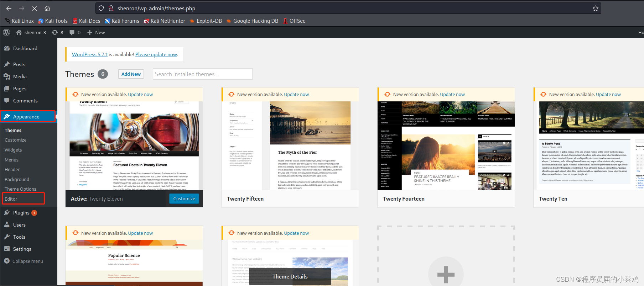Viewport: 644px width, 286px height.
Task: Open Kali NetHunter bookmark
Action: click(x=164, y=21)
